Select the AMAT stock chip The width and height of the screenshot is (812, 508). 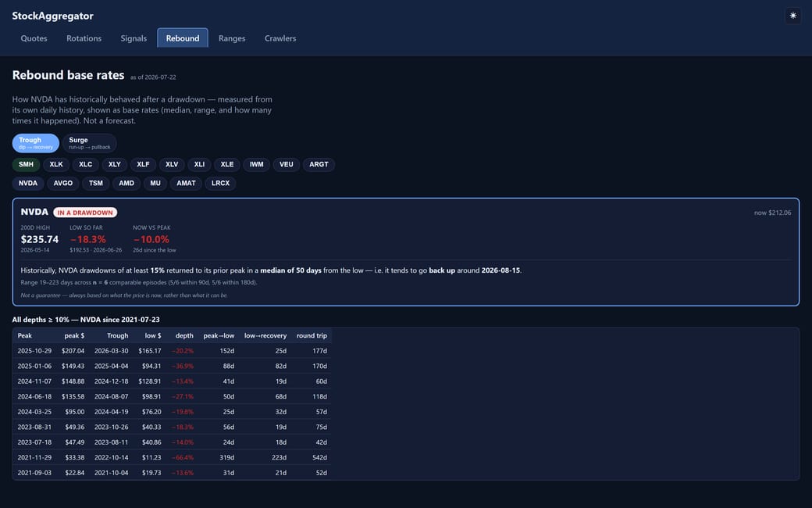click(x=186, y=183)
